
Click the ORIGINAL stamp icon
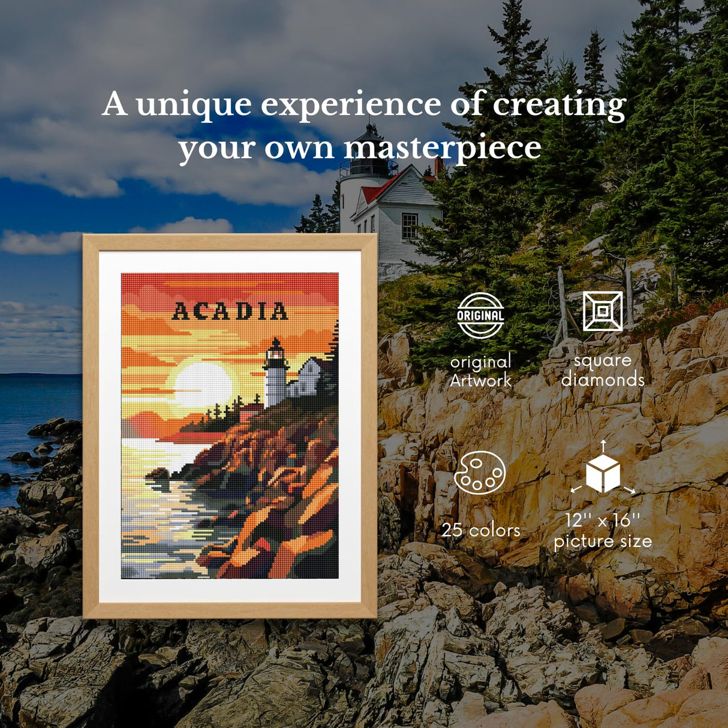(x=480, y=315)
